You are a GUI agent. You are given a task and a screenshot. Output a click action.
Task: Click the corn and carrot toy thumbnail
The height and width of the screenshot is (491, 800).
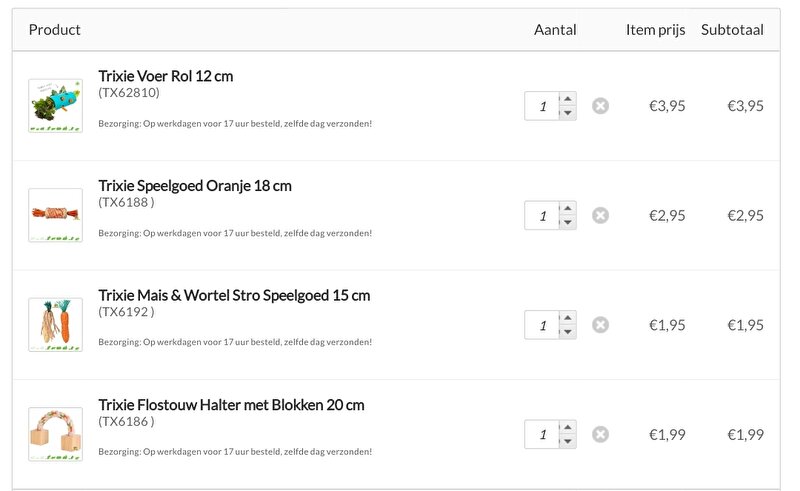click(x=56, y=325)
